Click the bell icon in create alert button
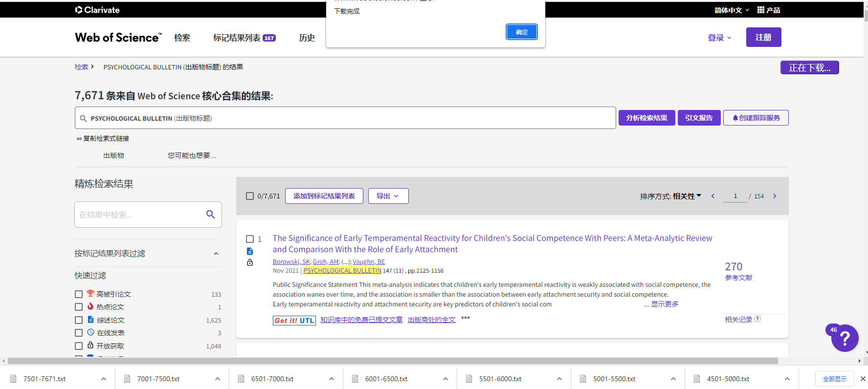This screenshot has width=868, height=389. click(735, 118)
